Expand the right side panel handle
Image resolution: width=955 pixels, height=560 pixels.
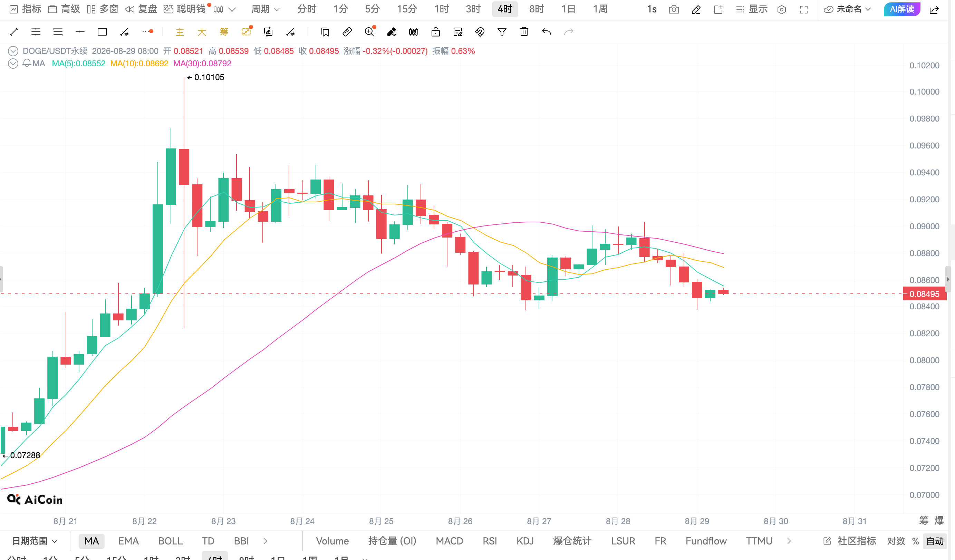coord(948,279)
